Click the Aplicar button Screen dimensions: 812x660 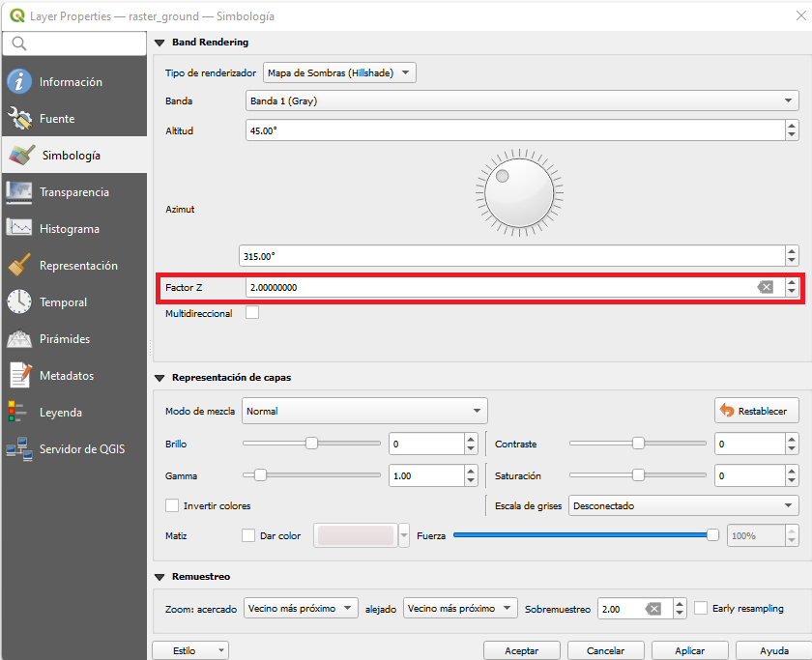click(689, 650)
